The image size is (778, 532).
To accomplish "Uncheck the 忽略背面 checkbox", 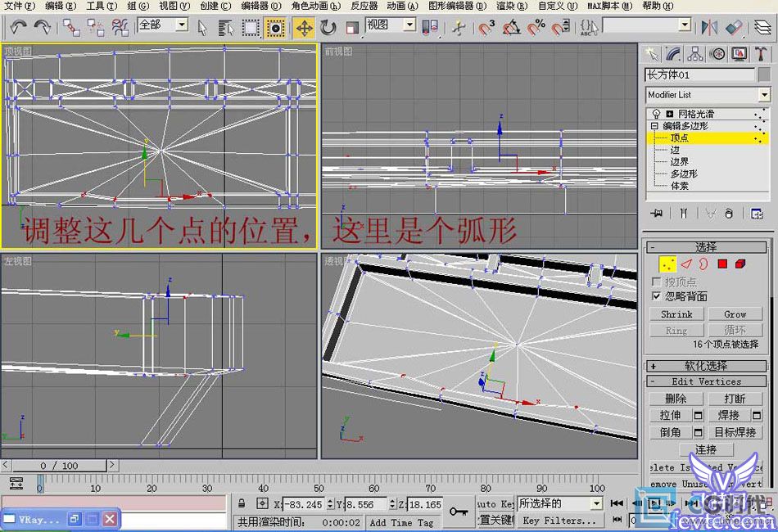I will pos(657,296).
